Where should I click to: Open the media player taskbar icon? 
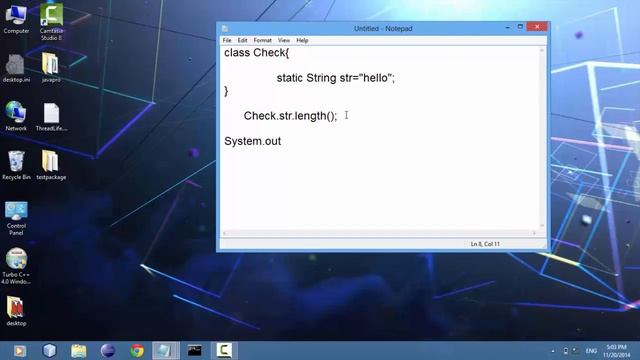tap(20, 351)
